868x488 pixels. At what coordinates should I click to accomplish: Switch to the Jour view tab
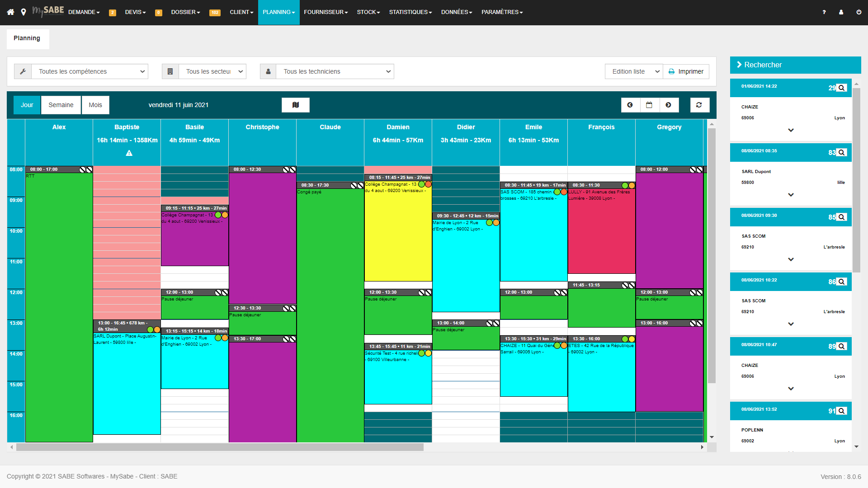[26, 105]
